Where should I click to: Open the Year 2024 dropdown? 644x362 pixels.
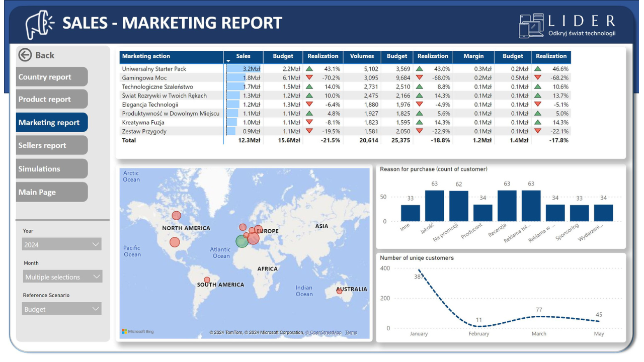(62, 245)
